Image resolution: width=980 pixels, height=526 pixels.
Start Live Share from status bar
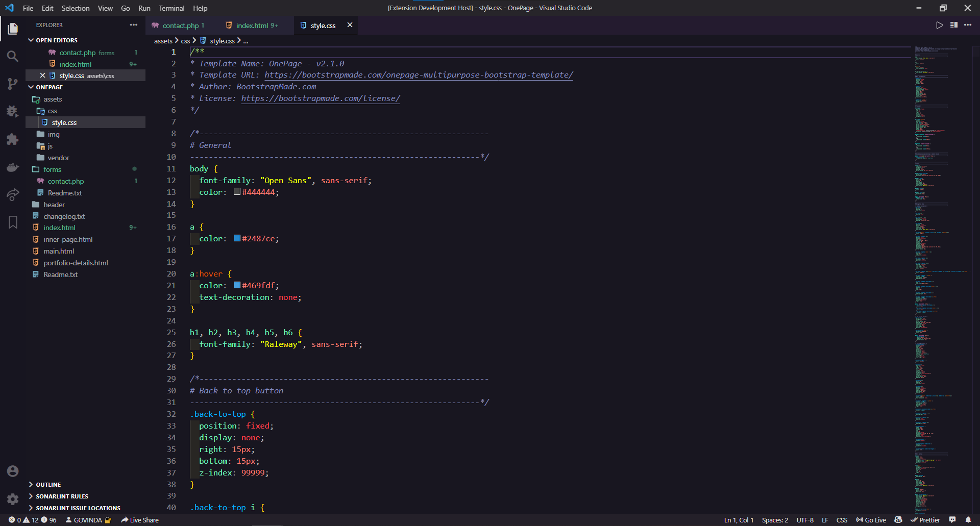(x=140, y=520)
